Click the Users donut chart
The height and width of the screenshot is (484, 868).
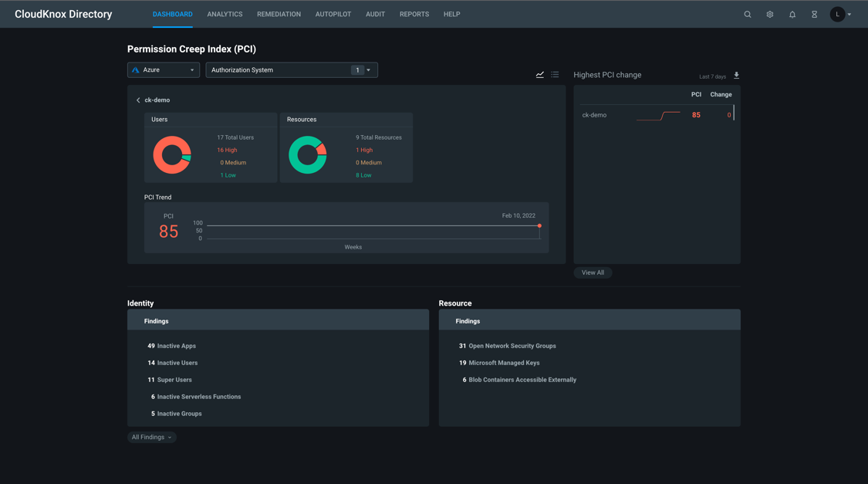pos(172,155)
